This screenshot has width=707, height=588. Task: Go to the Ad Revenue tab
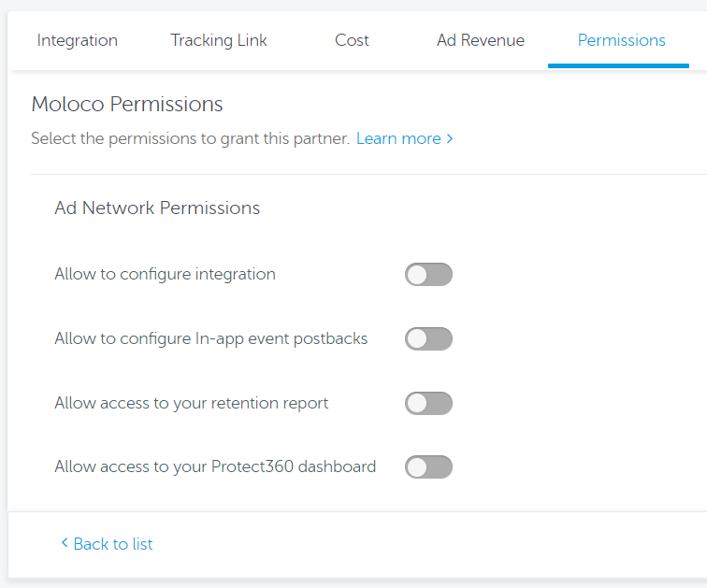tap(481, 40)
